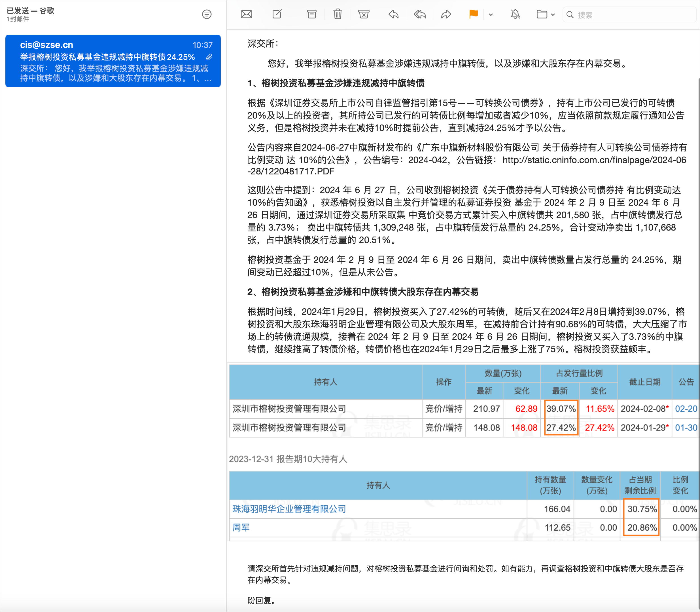Click the attachment paperclip in message list

209,57
